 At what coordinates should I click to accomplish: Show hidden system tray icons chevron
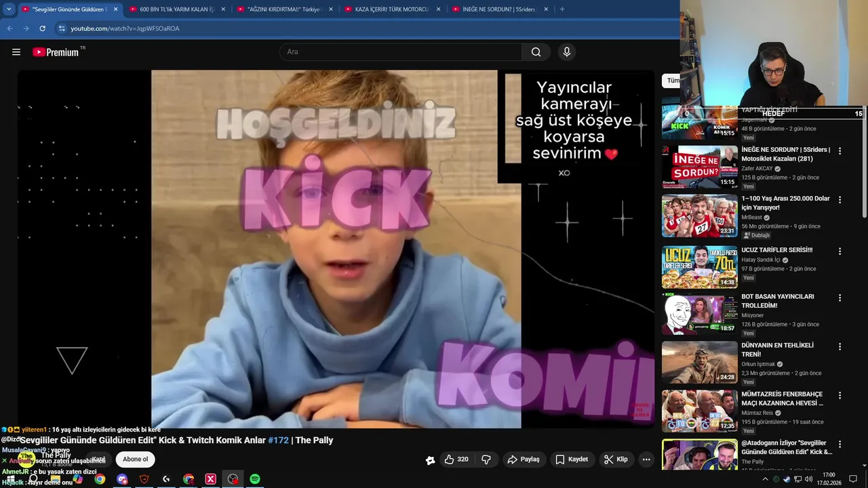pos(766,479)
